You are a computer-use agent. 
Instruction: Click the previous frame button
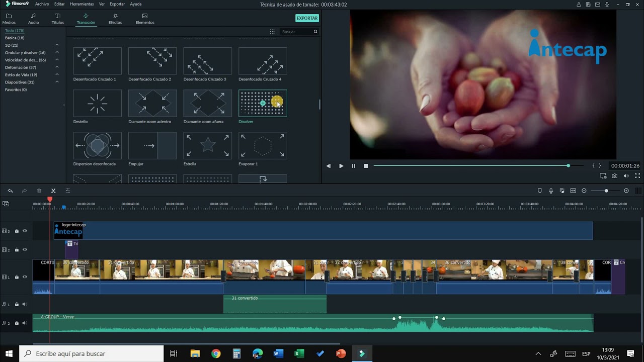[329, 166]
